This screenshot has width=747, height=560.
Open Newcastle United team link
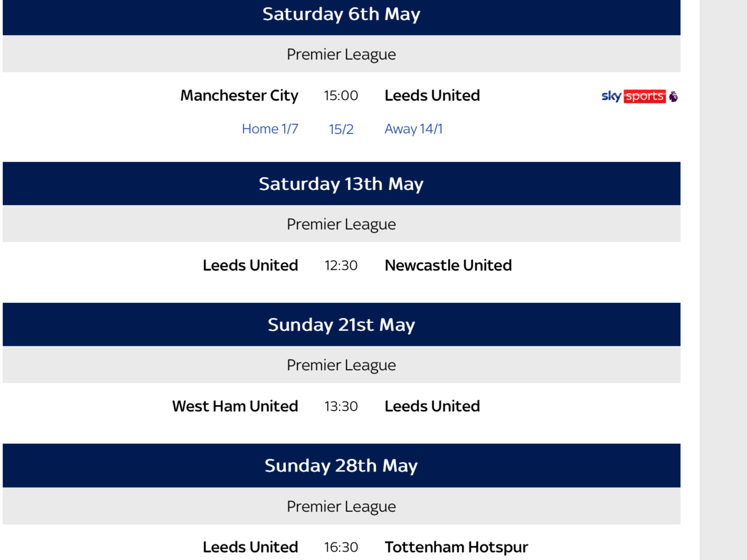(x=448, y=265)
